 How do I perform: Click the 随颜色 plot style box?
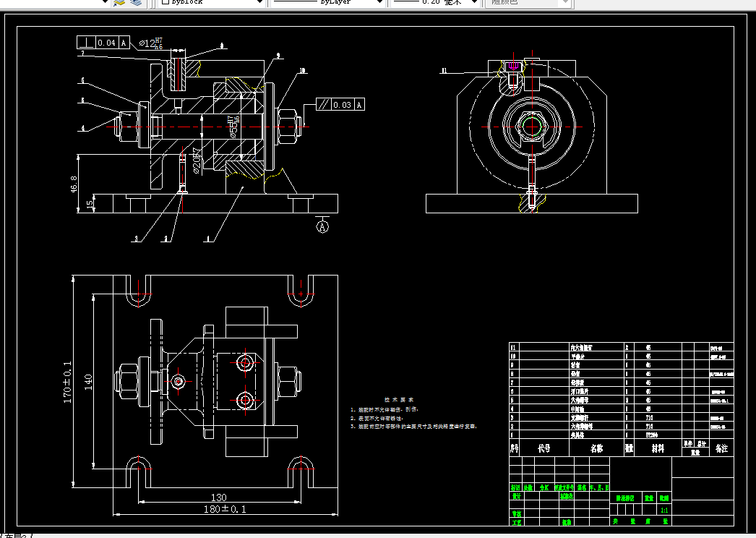point(528,2)
